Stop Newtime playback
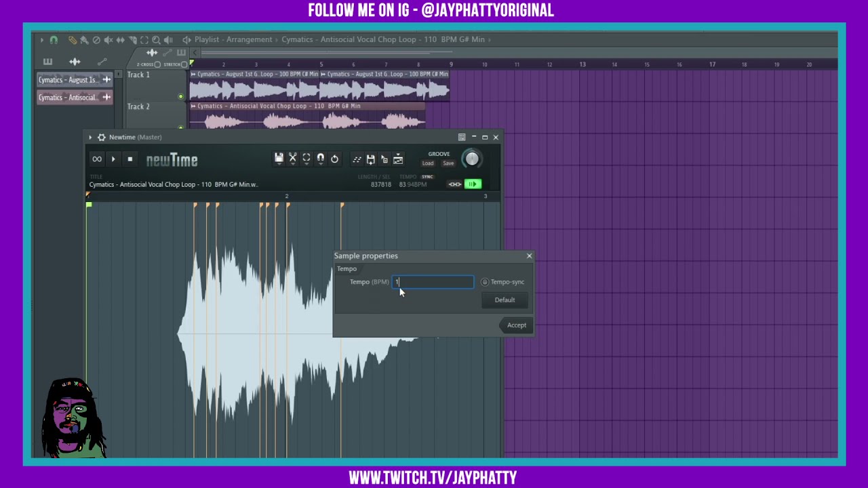The width and height of the screenshot is (868, 488). click(130, 159)
